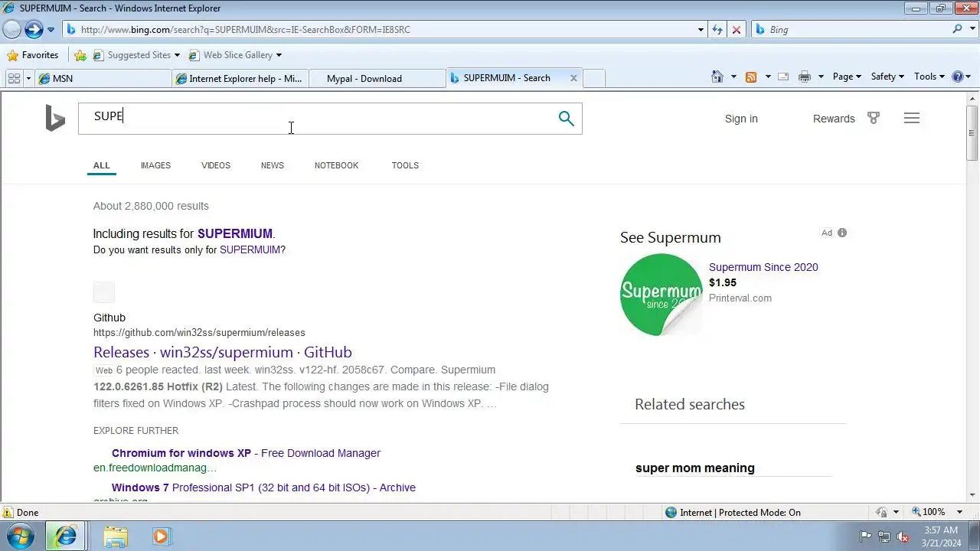The width and height of the screenshot is (980, 551).
Task: Click the Bing search magnifier button
Action: click(566, 119)
